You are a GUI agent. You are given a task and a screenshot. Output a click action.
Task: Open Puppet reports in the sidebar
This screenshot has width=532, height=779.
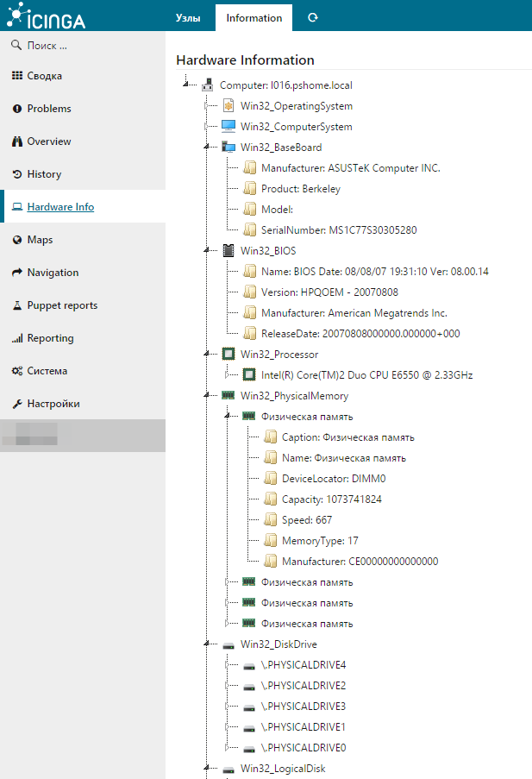(x=62, y=305)
